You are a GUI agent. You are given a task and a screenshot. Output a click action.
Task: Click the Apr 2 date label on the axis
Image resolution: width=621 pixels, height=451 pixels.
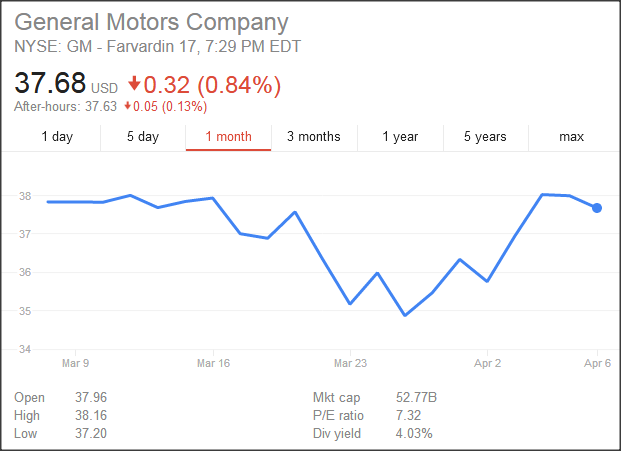coord(487,363)
